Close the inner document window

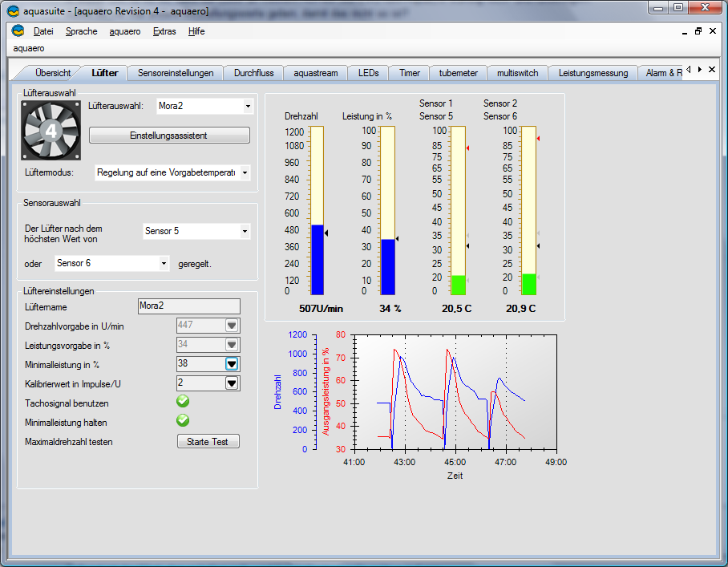pyautogui.click(x=713, y=31)
